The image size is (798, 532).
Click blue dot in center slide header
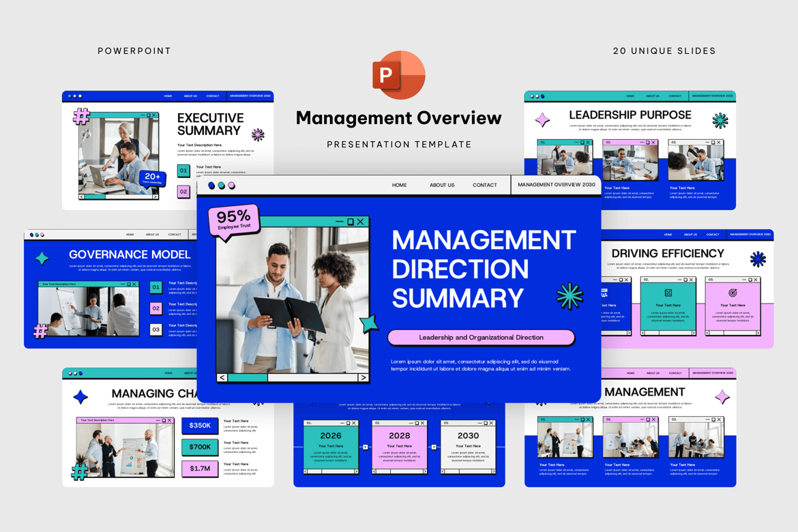tap(211, 186)
